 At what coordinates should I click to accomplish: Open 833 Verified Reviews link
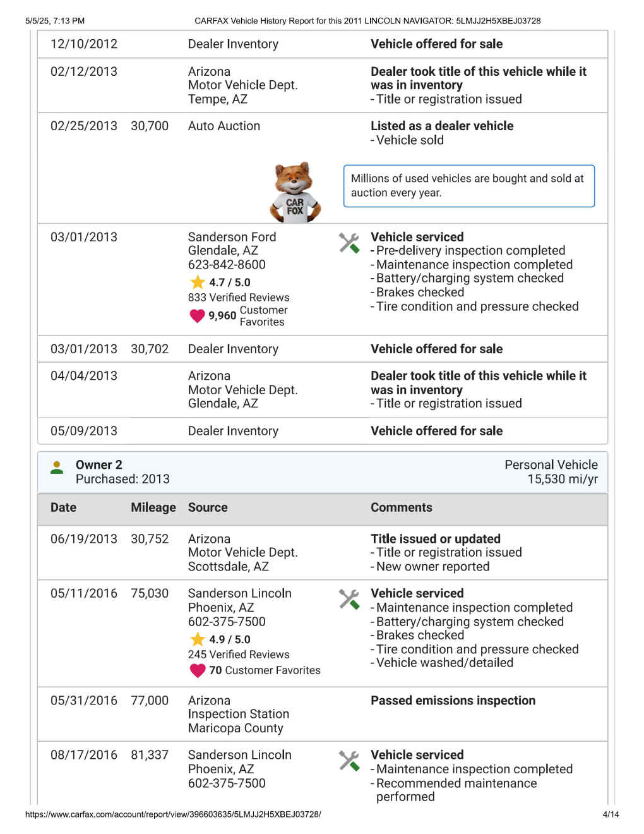click(238, 298)
